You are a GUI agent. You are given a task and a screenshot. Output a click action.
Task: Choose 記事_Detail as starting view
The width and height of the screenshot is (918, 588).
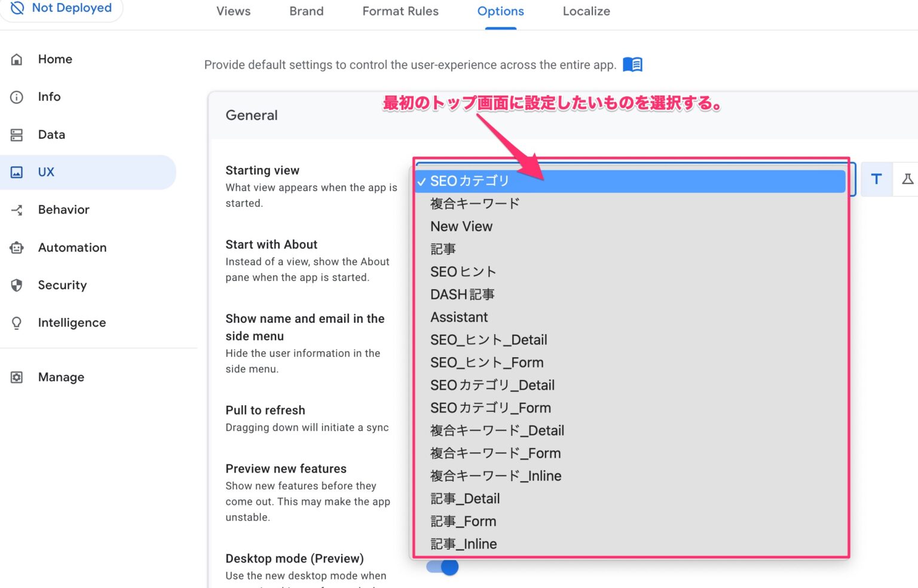point(465,498)
